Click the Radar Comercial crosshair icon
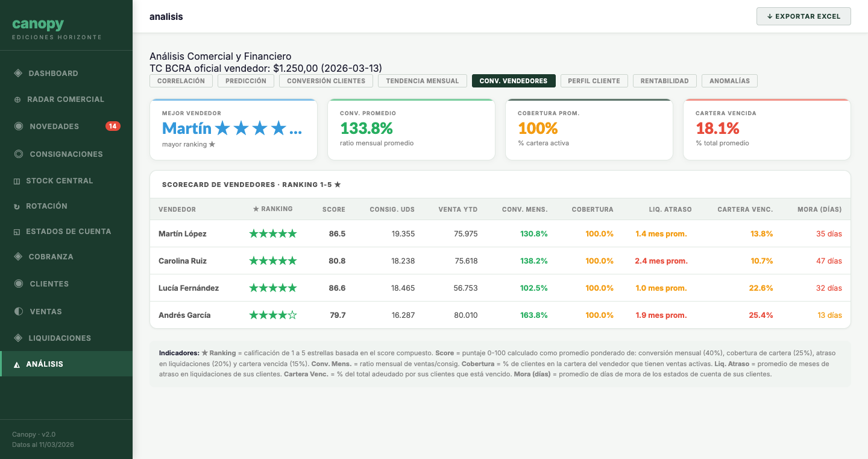 pyautogui.click(x=17, y=100)
